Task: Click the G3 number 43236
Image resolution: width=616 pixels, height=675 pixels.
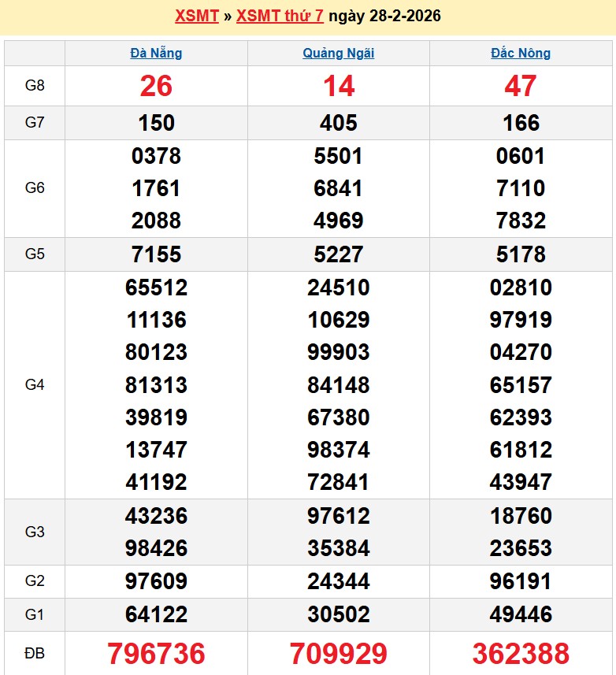Action: coord(156,516)
